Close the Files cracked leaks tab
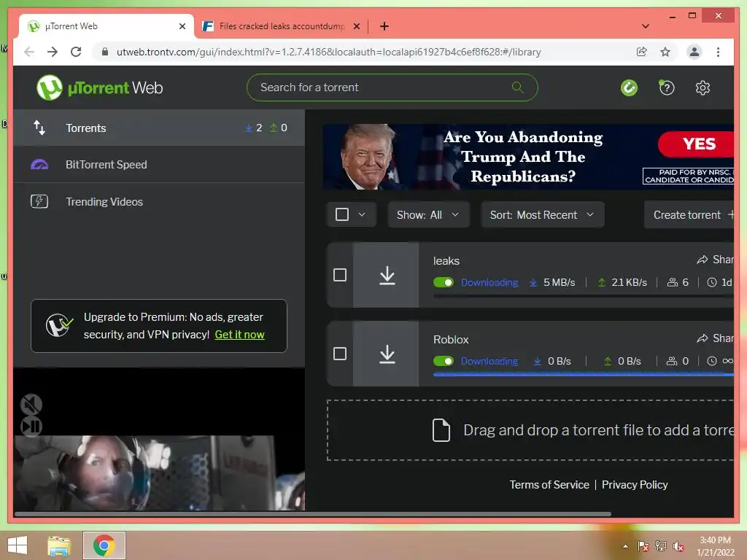 [x=356, y=26]
